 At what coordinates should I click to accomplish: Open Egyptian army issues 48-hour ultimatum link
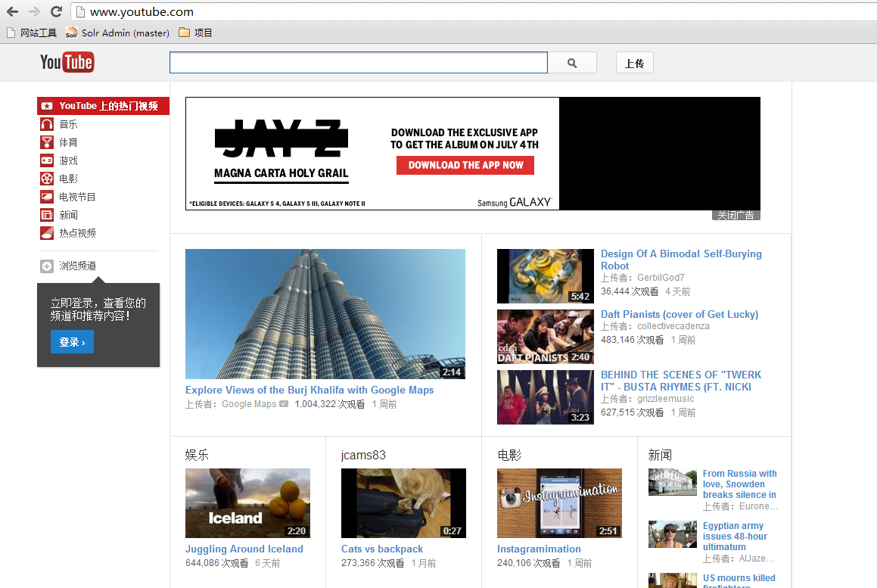click(735, 536)
